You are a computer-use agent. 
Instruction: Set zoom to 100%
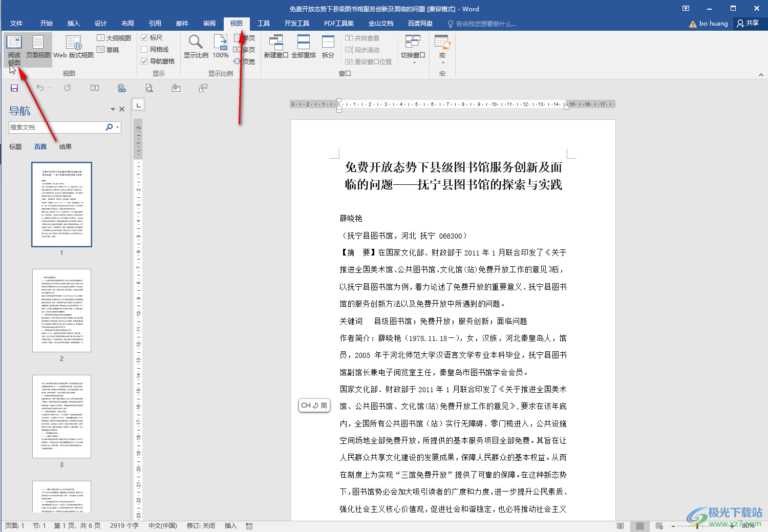(221, 47)
